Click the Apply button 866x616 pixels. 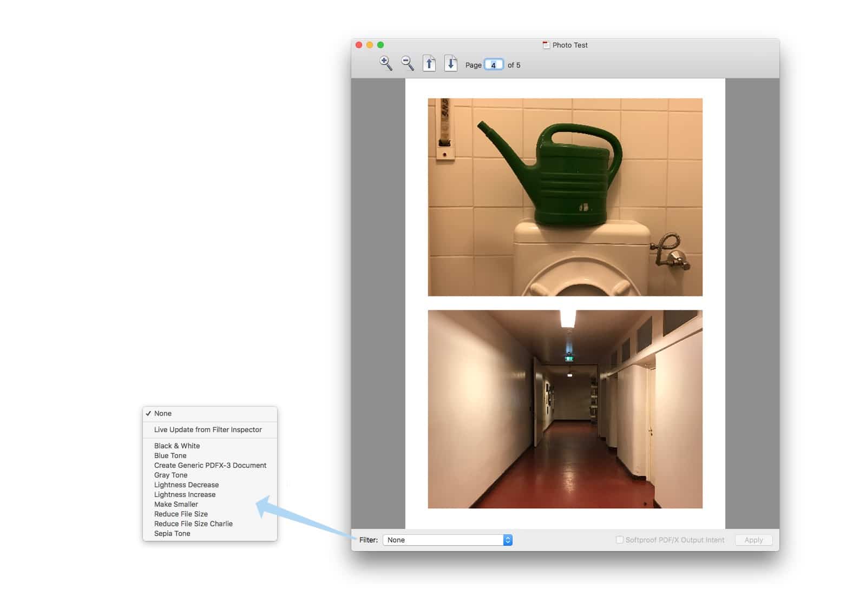753,540
